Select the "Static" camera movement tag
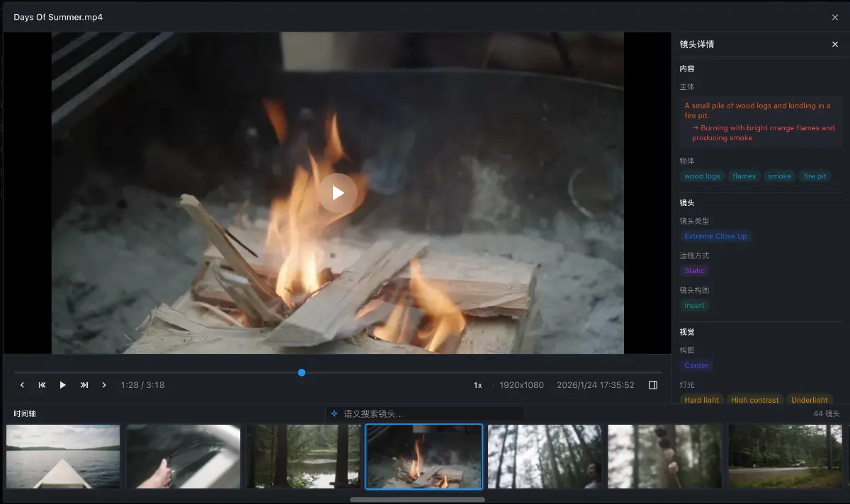Image resolution: width=850 pixels, height=504 pixels. (x=694, y=271)
